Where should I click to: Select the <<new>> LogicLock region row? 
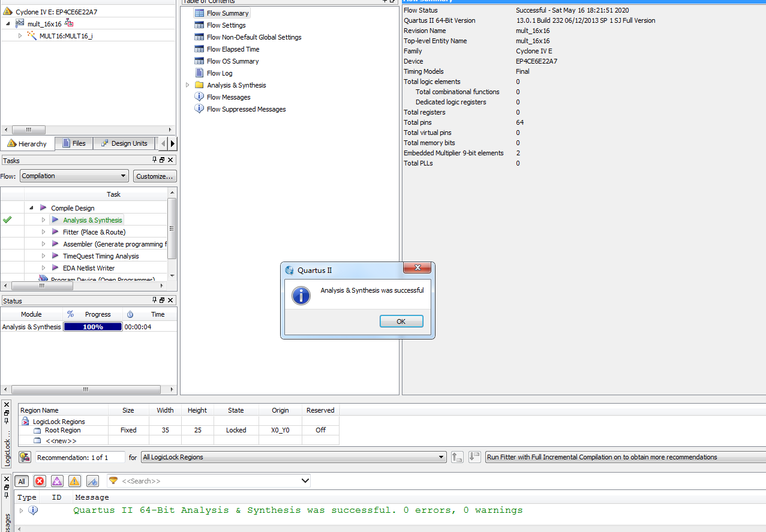(179, 441)
